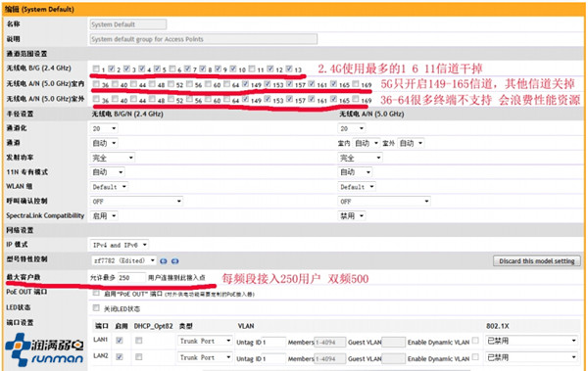Open the IP 模式 IPv4 and IPv6 dropdown

point(120,245)
